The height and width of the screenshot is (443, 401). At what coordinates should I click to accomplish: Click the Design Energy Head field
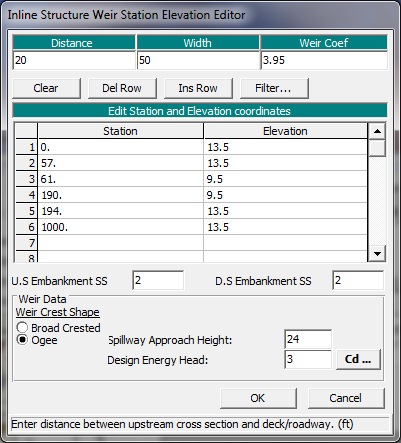pos(308,359)
